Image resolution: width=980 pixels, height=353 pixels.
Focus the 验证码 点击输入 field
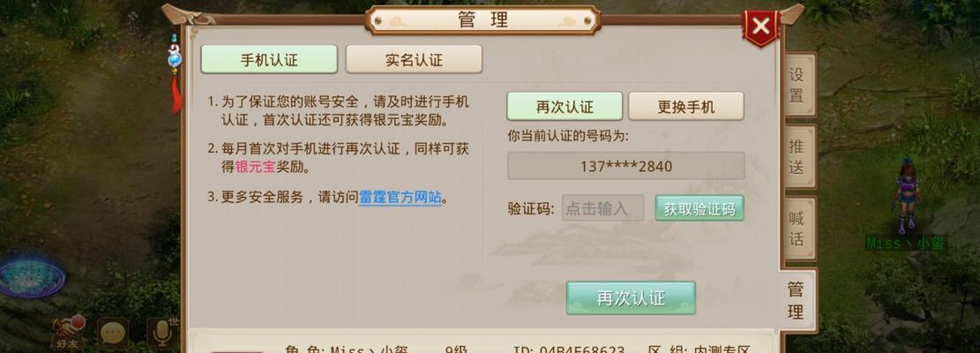pos(602,208)
